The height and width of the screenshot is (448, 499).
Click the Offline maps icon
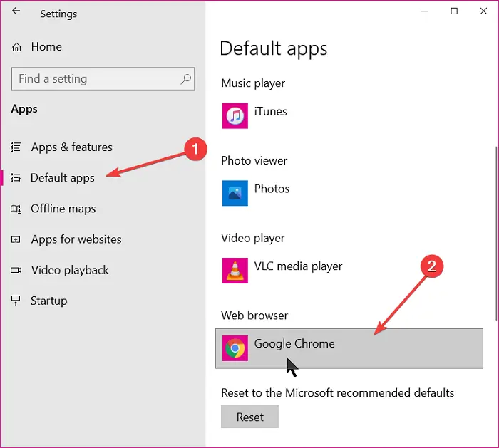pos(16,209)
